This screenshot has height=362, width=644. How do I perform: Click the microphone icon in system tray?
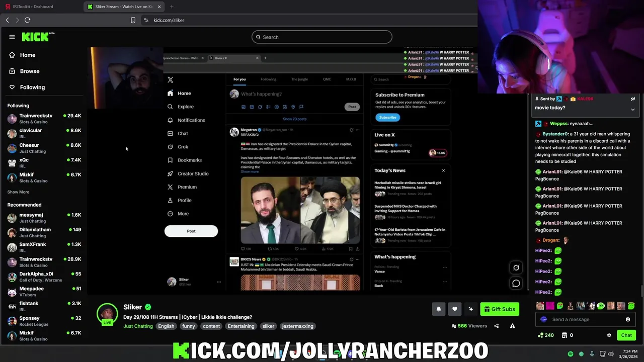pos(592,354)
